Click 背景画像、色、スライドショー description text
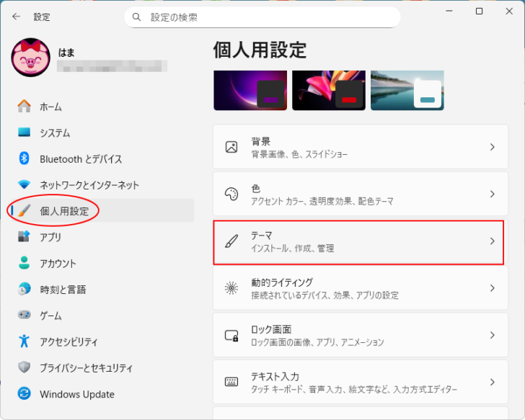The height and width of the screenshot is (420, 525). click(299, 154)
